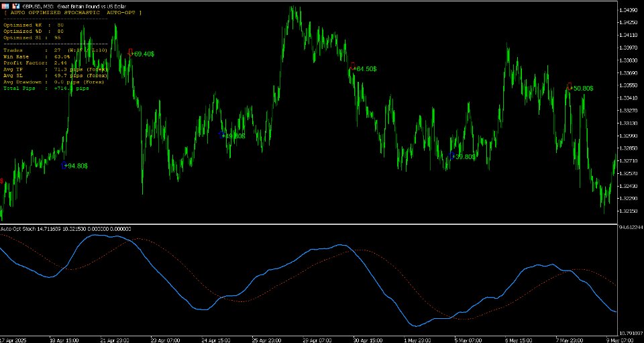Click the Trades : 27 statistics line
Image resolution: width=644 pixels, height=343 pixels.
[56, 50]
